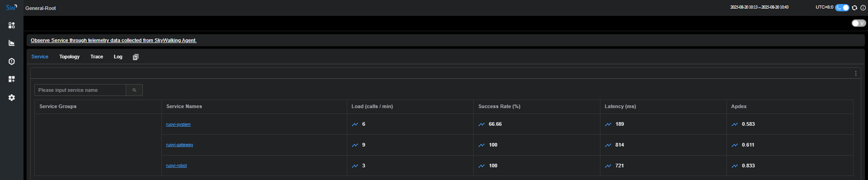
Task: Click the service name input field
Action: (x=80, y=90)
